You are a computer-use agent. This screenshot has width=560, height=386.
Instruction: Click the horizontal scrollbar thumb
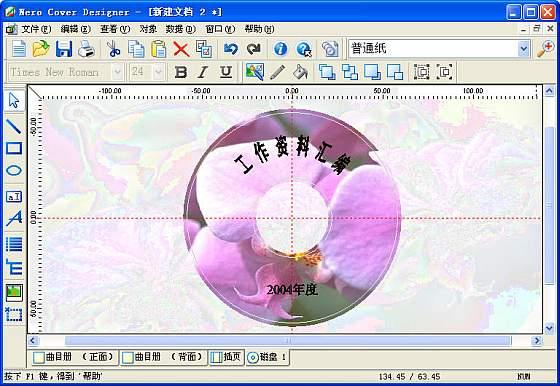click(x=288, y=341)
